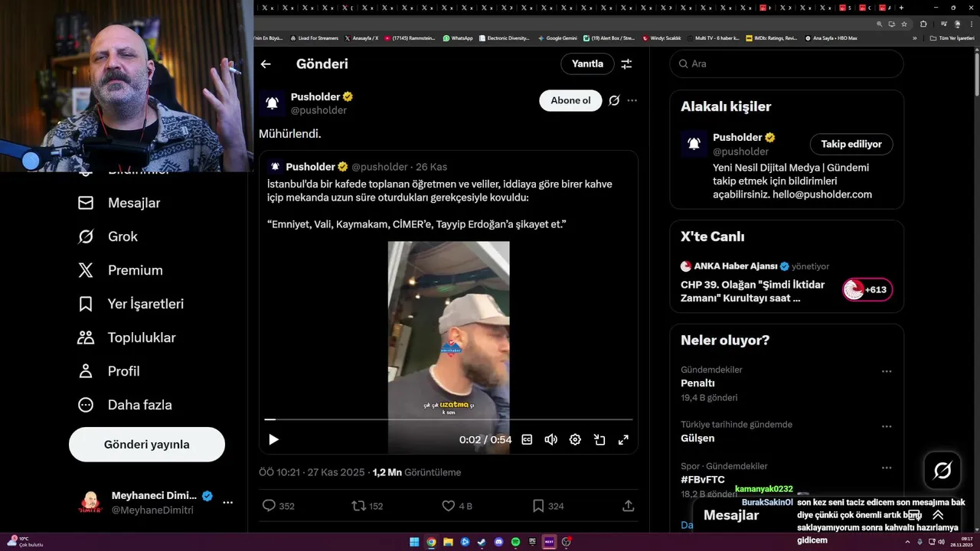Screen dimensions: 980x551
Task: Open @pusholder handle under post author
Action: coord(318,110)
